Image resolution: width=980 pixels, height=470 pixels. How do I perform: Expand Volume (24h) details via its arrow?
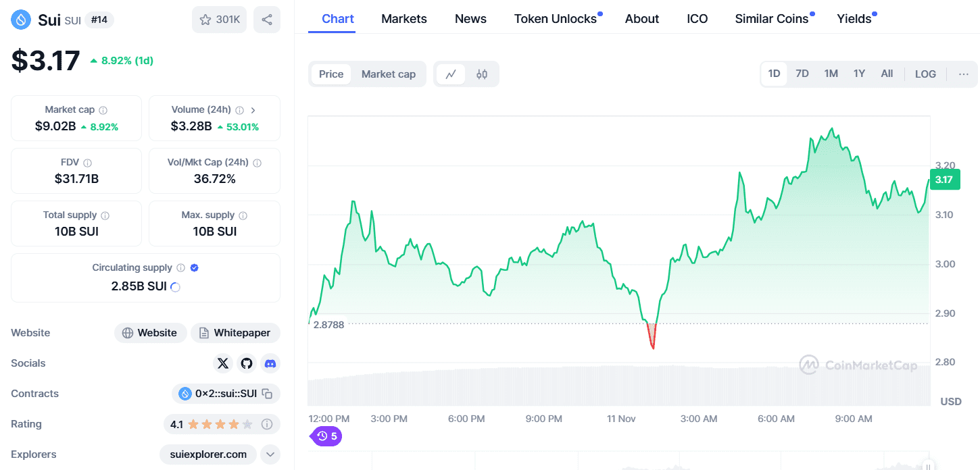coord(253,109)
